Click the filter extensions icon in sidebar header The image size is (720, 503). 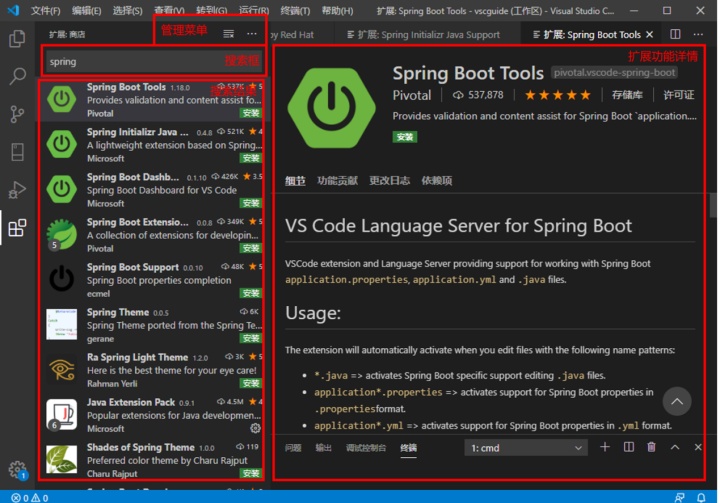coord(228,34)
